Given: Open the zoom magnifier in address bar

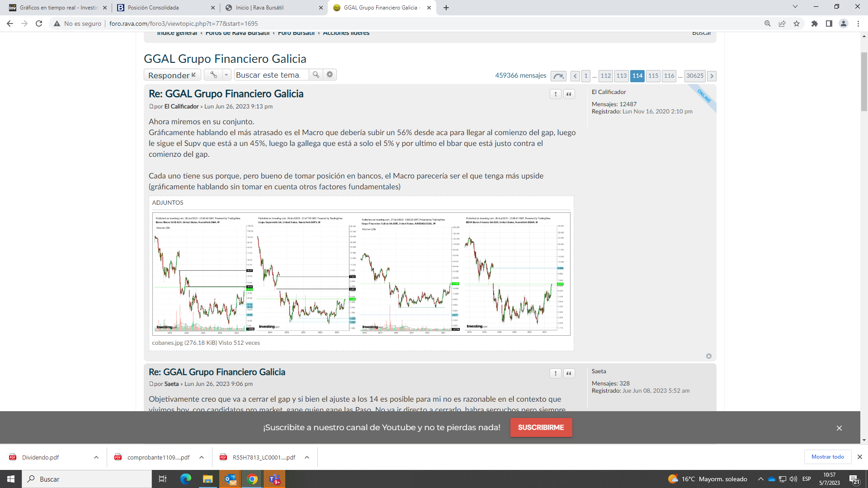Looking at the screenshot, I should (768, 23).
